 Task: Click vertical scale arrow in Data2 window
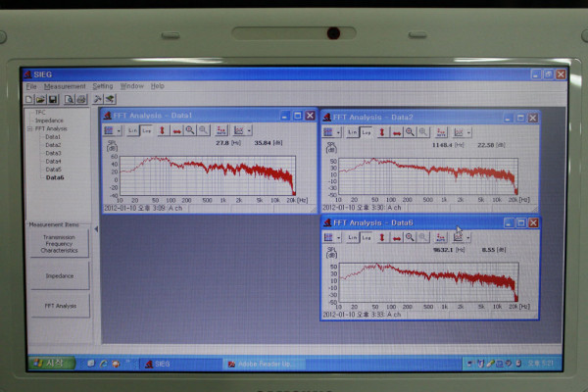pos(382,132)
